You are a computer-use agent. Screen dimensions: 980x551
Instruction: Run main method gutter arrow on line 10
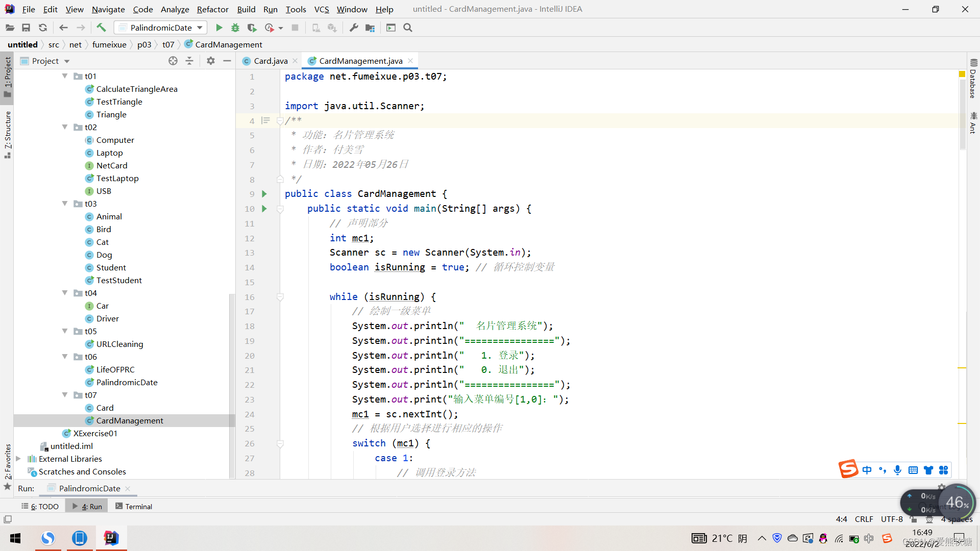tap(264, 209)
